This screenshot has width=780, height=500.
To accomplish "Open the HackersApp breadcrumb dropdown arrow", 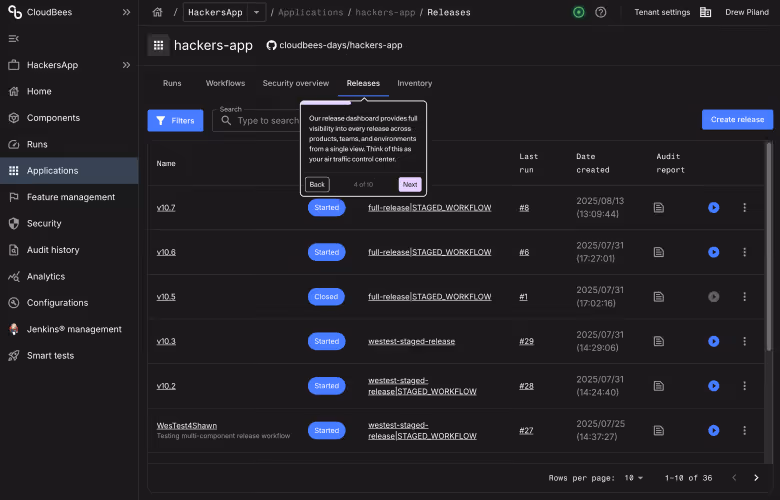I will point(256,12).
